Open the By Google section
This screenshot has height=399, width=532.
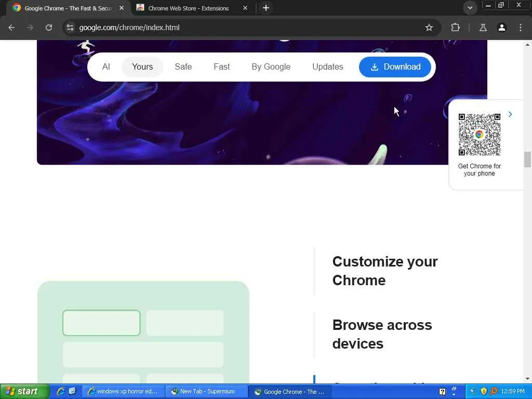tap(271, 67)
